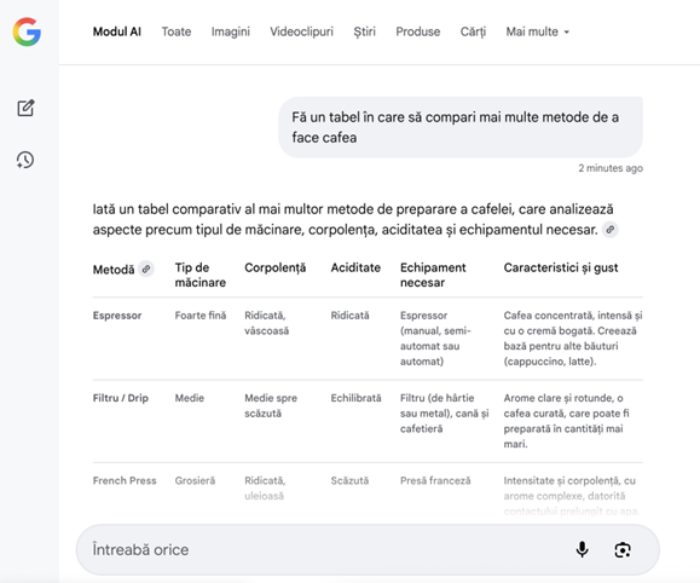Click the Filtru / Drip row label
Image resolution: width=700 pixels, height=583 pixels.
tap(120, 398)
